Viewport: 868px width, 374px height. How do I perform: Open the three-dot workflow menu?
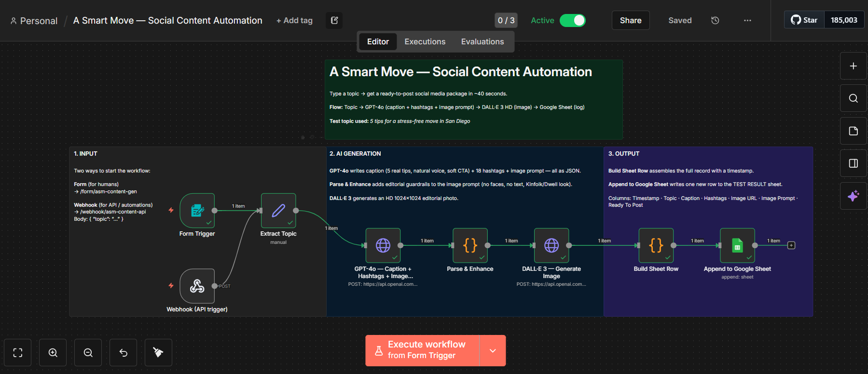tap(747, 20)
